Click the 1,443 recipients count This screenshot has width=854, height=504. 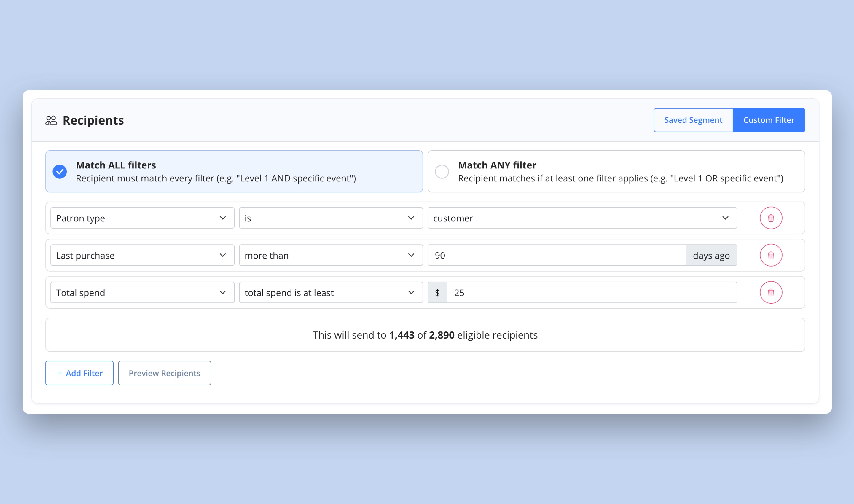(401, 335)
